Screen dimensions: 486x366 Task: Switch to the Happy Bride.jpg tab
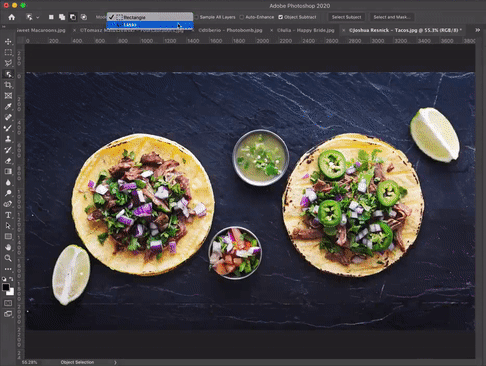tap(306, 30)
